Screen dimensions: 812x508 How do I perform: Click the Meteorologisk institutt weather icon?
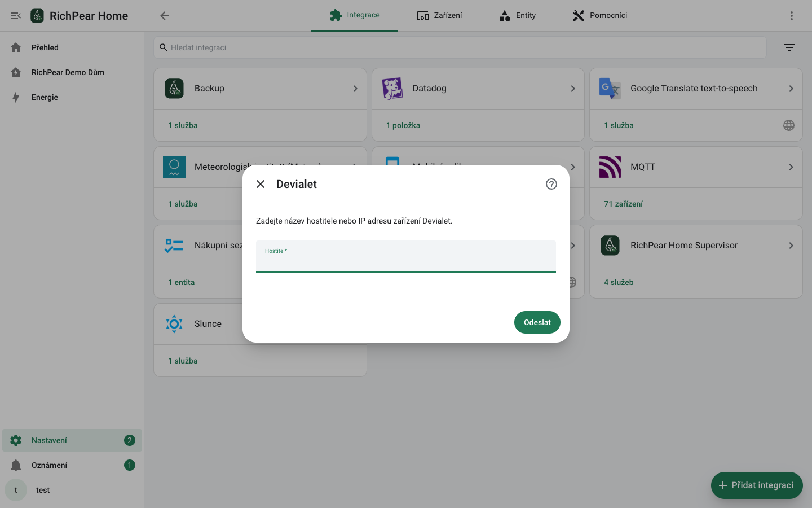174,167
